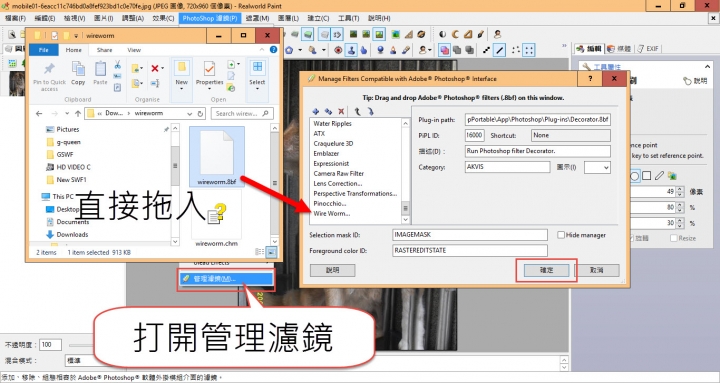
Task: Select the blue pointing-hand smudge tool
Action: [364, 50]
